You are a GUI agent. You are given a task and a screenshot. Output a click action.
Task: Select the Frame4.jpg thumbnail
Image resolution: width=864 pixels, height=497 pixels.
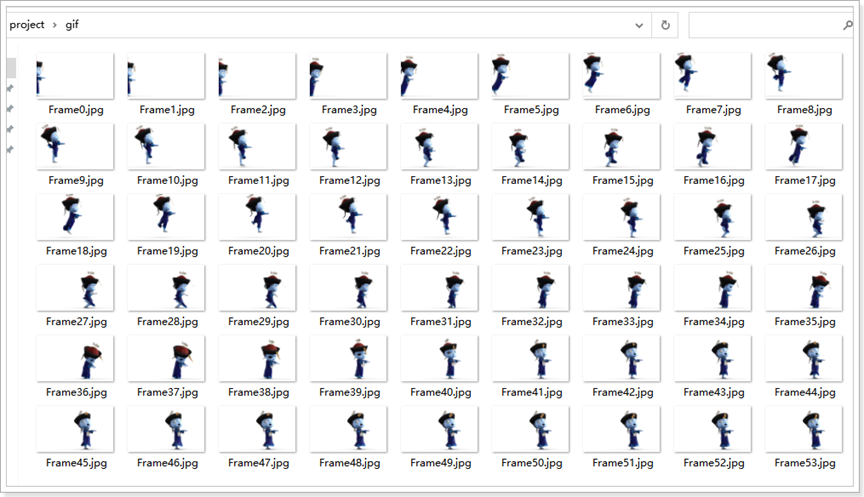(x=440, y=76)
